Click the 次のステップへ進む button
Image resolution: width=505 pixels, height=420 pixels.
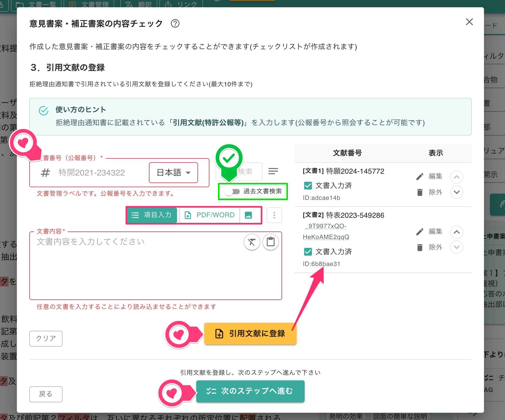(250, 391)
